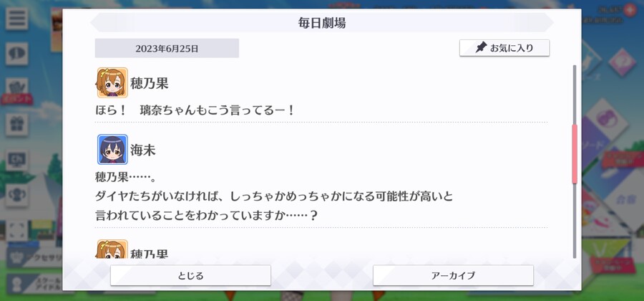Click the date label 2023年6月25日
Viewport: 644px width, 301px height.
(x=167, y=49)
